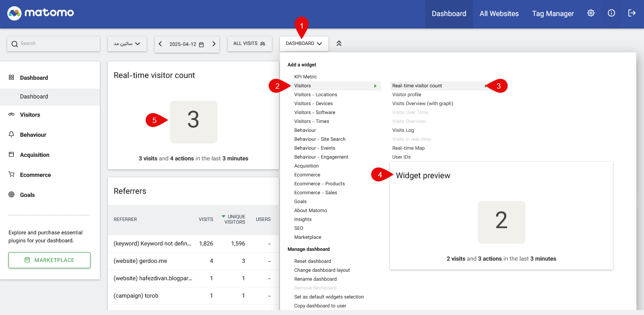Click Set as default widgets selection
Image resolution: width=644 pixels, height=315 pixels.
(x=329, y=297)
